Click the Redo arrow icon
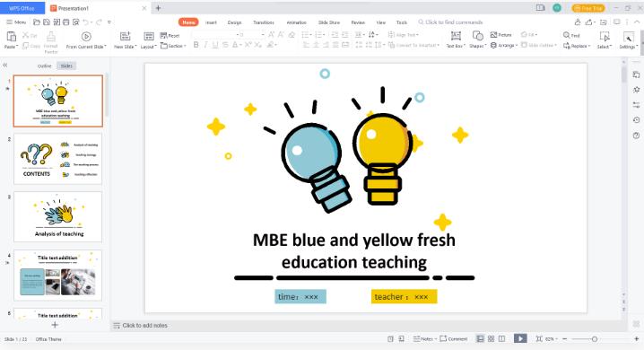Viewport: 644px width, 350px height. [x=99, y=22]
